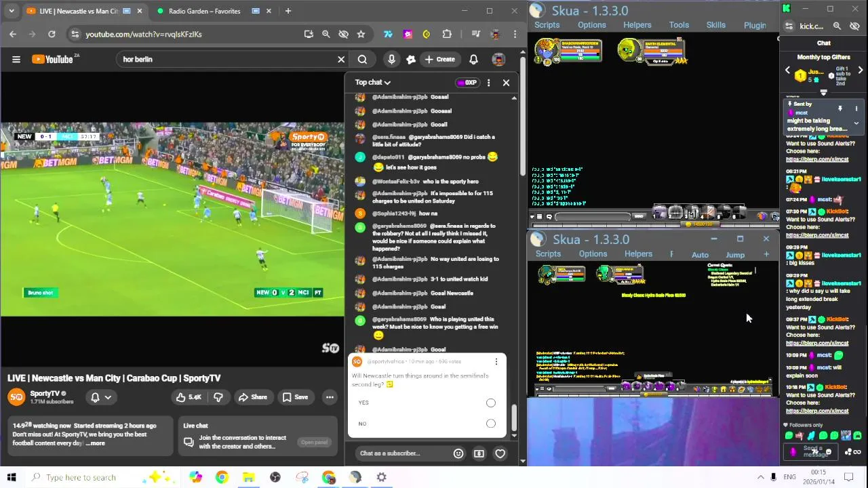
Task: Open Chrome zoom magnifier in address bar
Action: (326, 34)
